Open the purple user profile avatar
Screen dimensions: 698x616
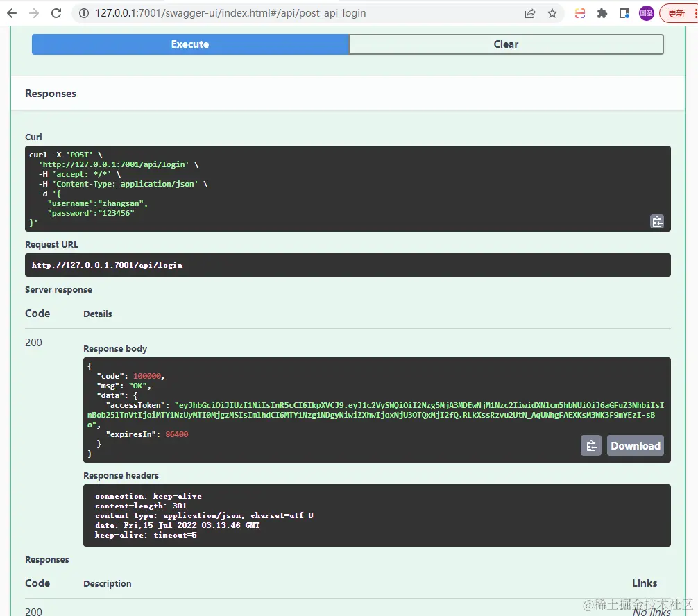(x=647, y=13)
